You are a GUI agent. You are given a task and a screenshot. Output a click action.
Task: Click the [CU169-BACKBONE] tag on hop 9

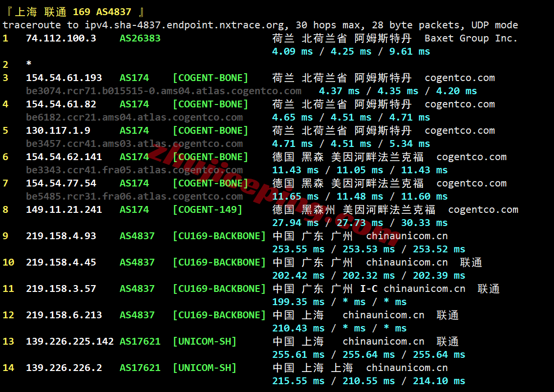[x=219, y=236]
